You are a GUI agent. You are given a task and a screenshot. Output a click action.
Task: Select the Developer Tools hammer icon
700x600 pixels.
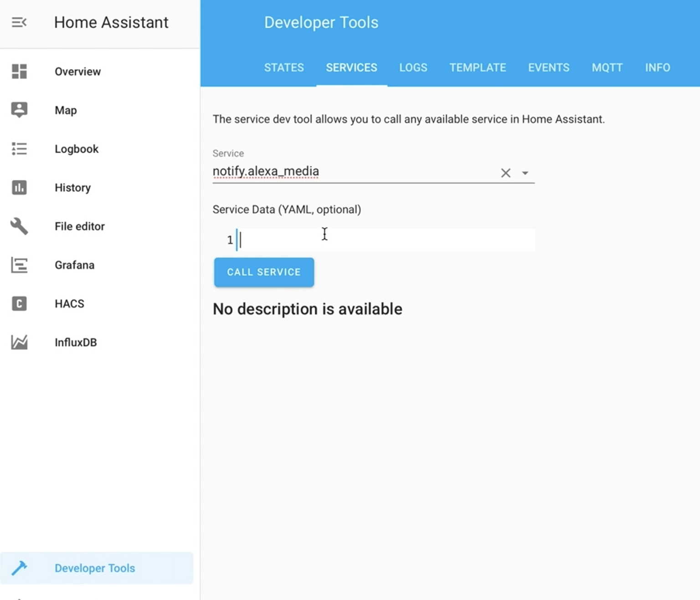pyautogui.click(x=19, y=568)
